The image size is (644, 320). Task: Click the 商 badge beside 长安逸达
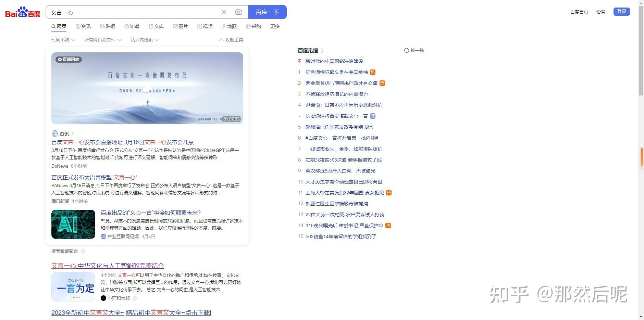(373, 116)
